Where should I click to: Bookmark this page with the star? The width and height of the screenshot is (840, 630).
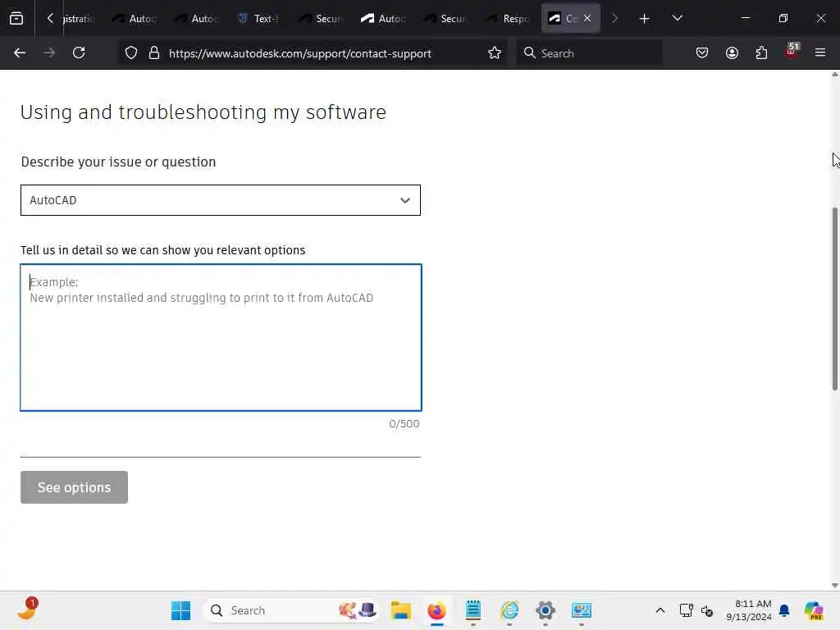(495, 53)
